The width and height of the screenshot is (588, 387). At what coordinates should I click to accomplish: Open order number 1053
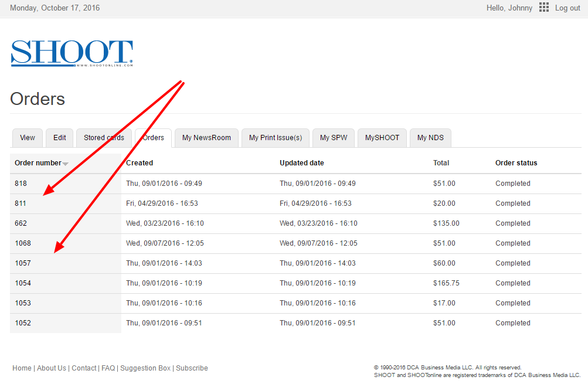23,303
